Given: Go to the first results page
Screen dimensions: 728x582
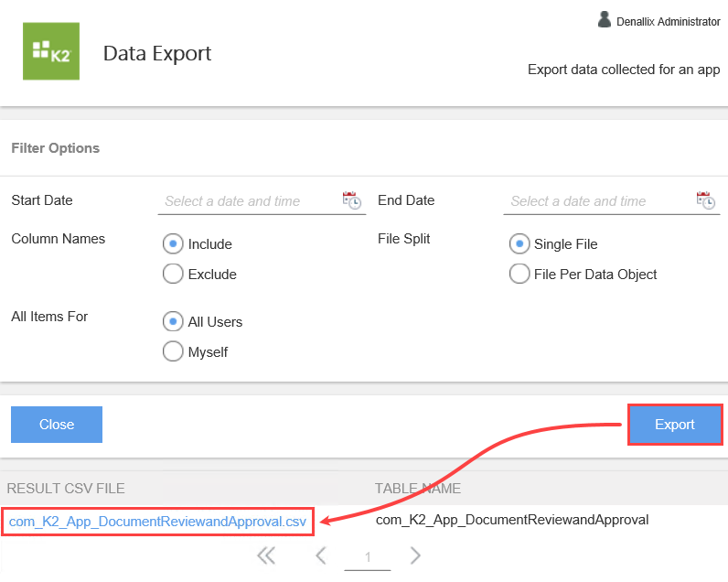Looking at the screenshot, I should click(x=266, y=555).
